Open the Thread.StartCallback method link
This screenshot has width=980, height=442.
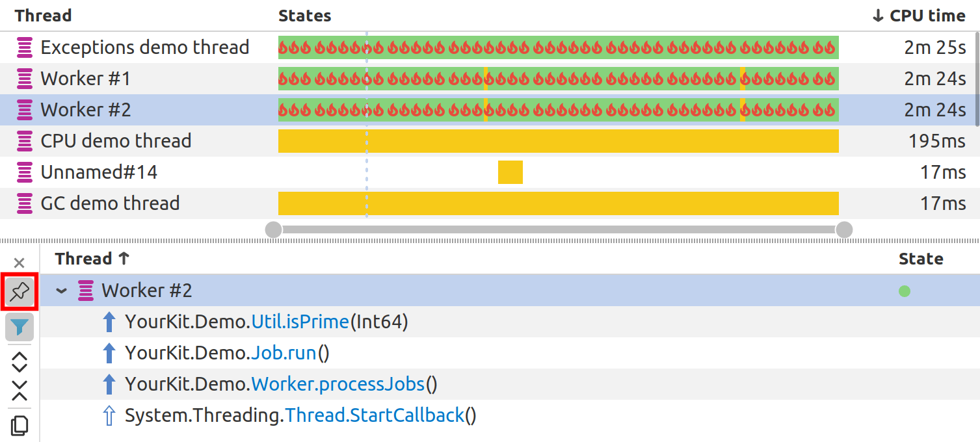(375, 415)
